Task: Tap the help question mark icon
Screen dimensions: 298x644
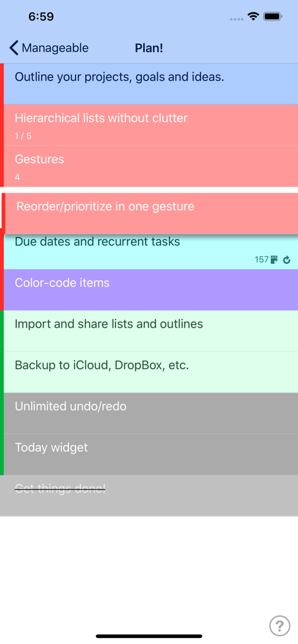Action: (279, 625)
